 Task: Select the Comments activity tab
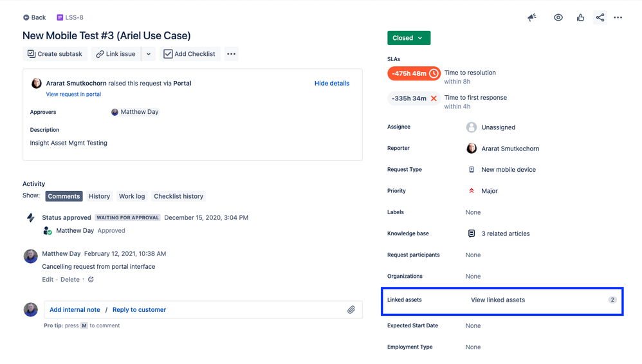64,196
